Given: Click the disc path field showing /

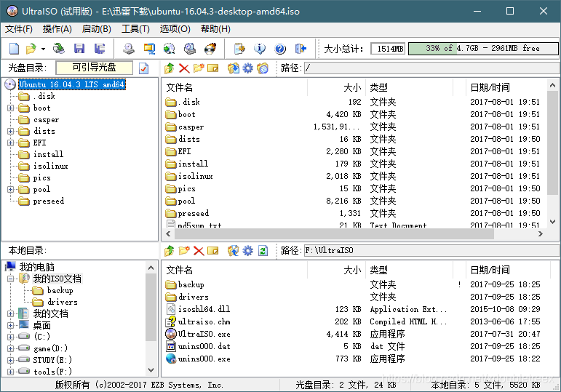Looking at the screenshot, I should click(431, 68).
